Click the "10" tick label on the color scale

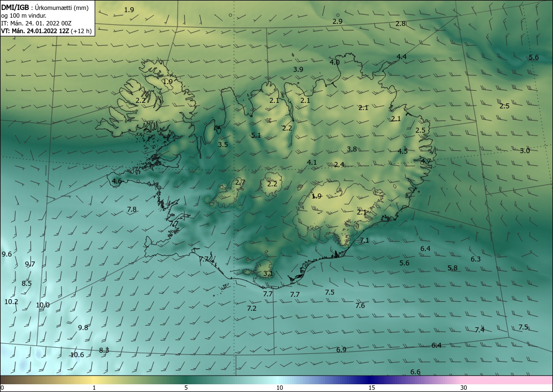[279, 388]
